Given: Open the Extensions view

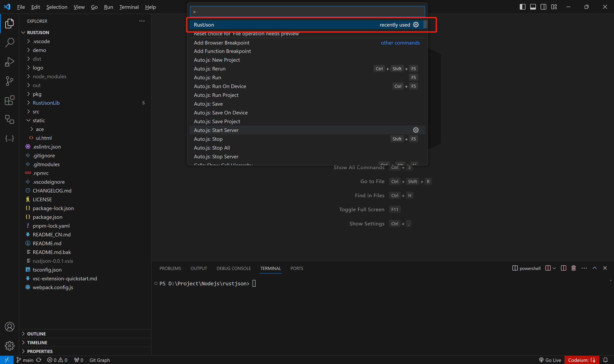Looking at the screenshot, I should 9,100.
